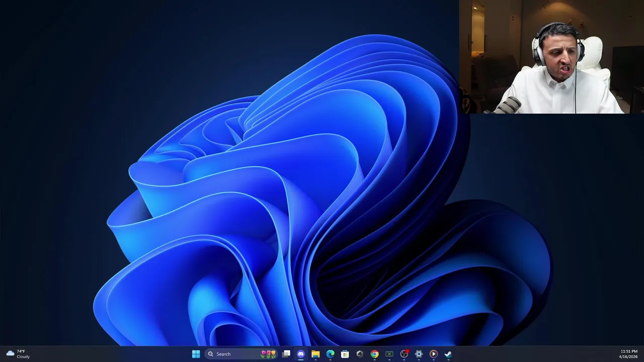644x362 pixels.
Task: Launch Steam from the taskbar
Action: pyautogui.click(x=448, y=354)
